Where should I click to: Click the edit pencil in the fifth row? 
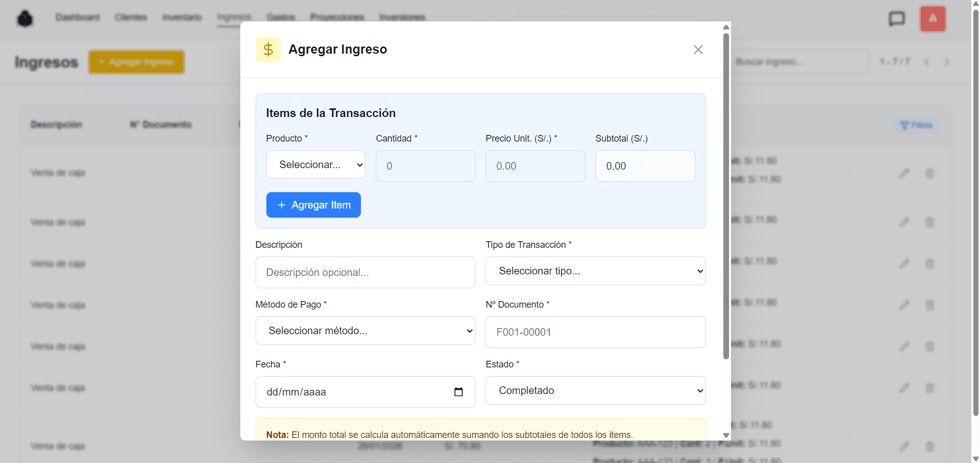click(904, 346)
